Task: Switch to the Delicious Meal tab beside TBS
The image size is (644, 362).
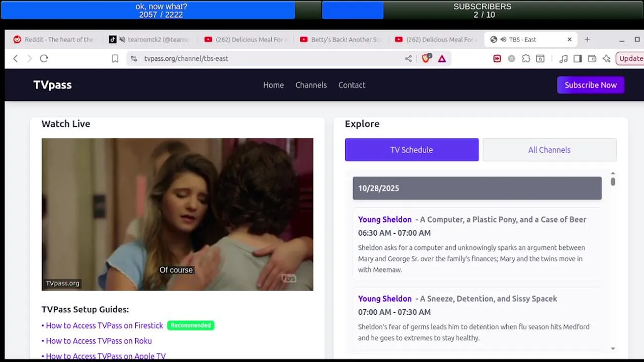Action: point(436,40)
